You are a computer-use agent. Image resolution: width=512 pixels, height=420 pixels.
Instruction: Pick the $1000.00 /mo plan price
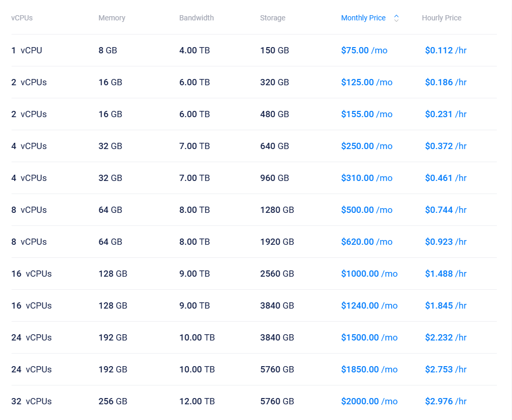(x=369, y=274)
